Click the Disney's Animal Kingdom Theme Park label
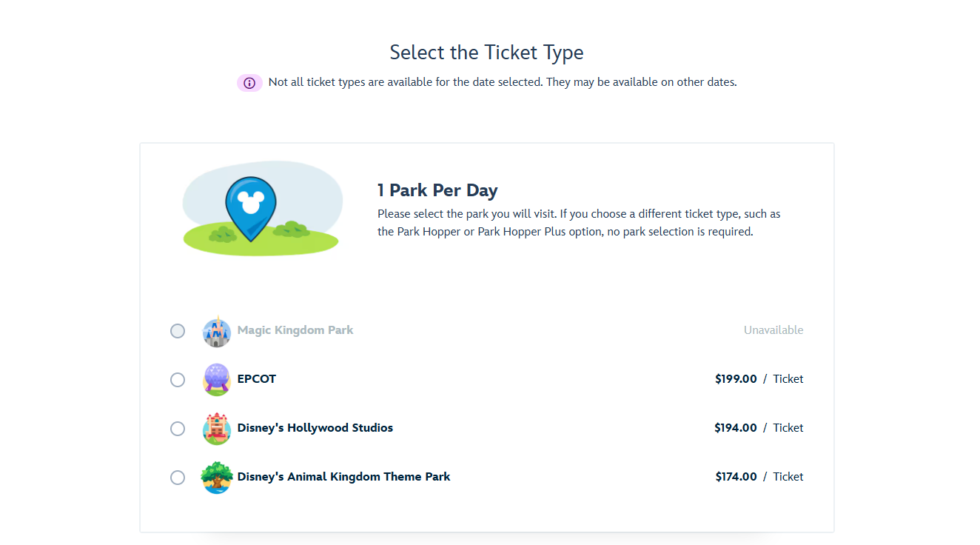Screen dimensions: 980x545 tap(343, 477)
